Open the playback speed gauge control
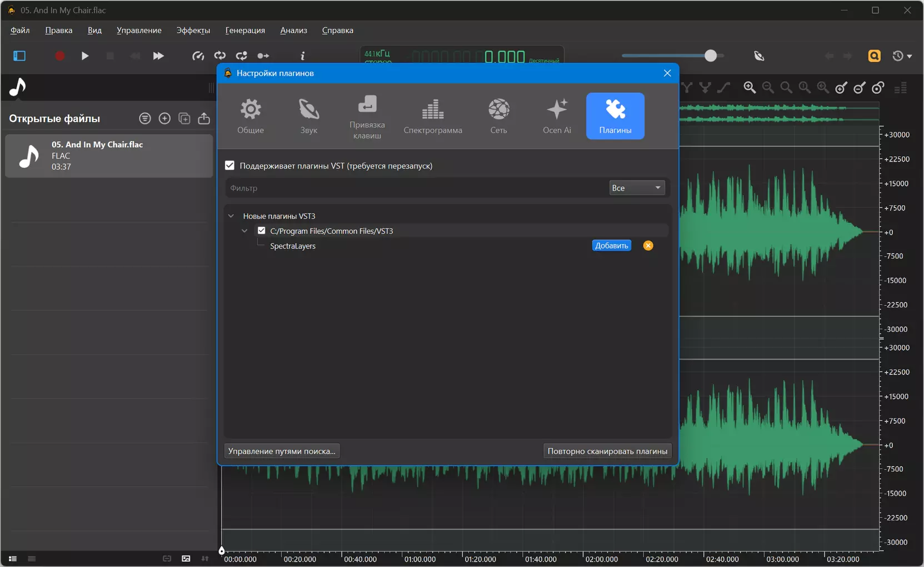 [198, 56]
